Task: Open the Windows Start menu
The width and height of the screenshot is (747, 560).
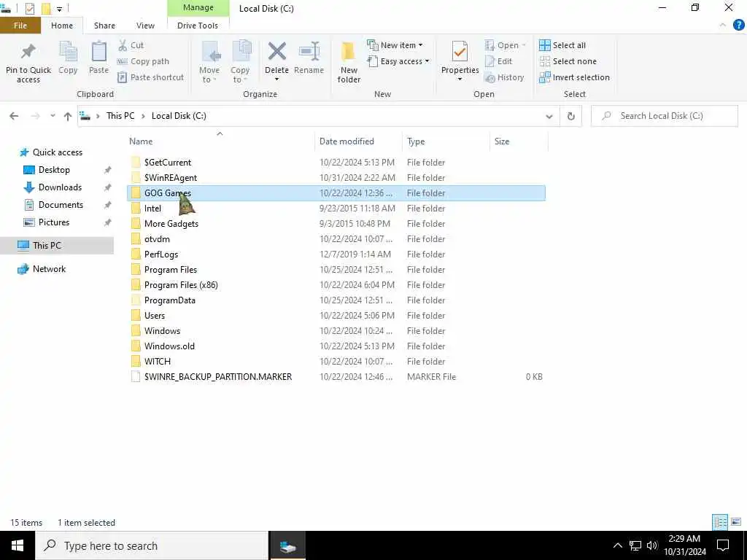Action: coord(18,545)
